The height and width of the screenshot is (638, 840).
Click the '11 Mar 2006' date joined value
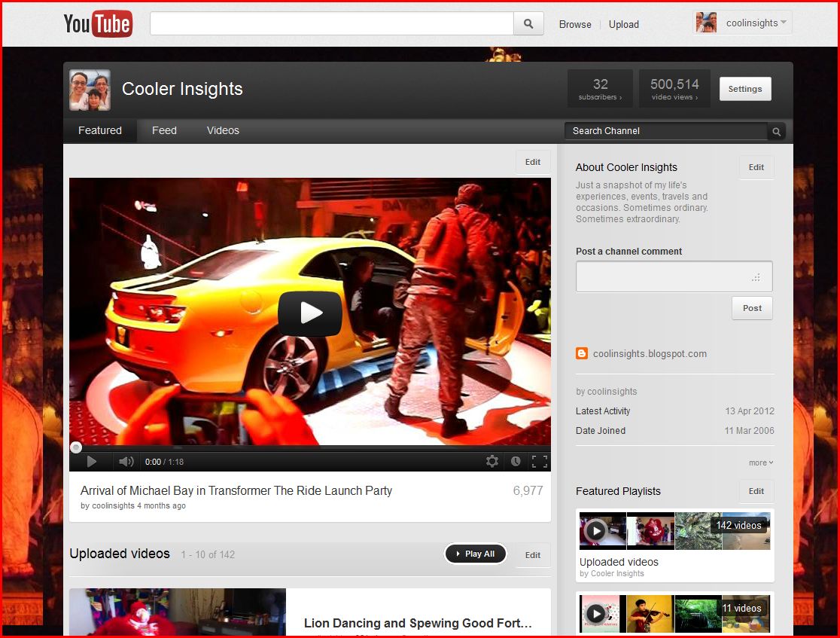749,431
